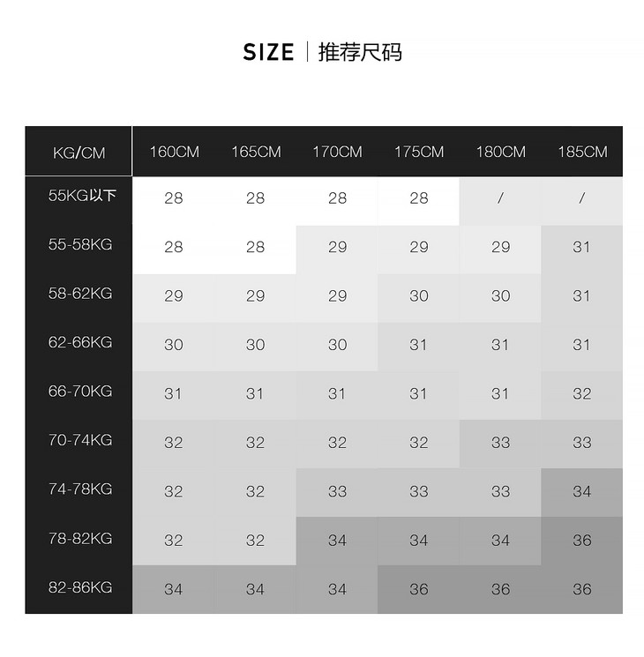
Task: Select the 78-82KG row label
Action: (x=80, y=538)
